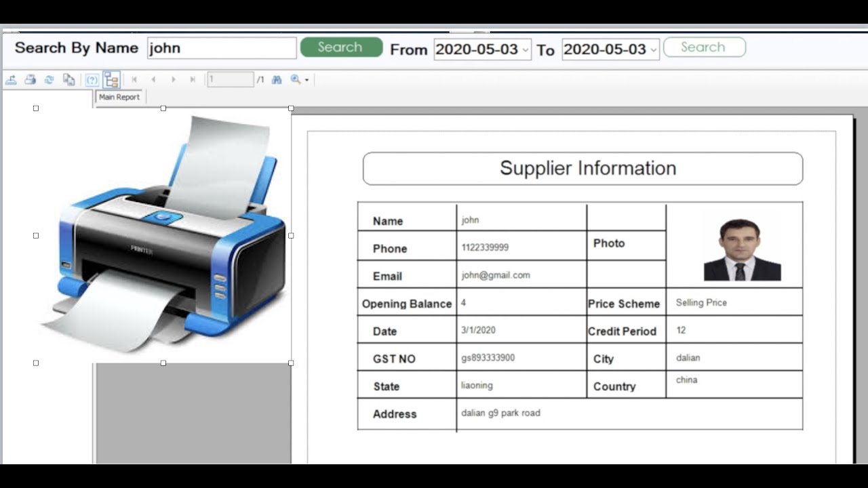
Task: Click the outlined Search button for dates
Action: (x=704, y=47)
